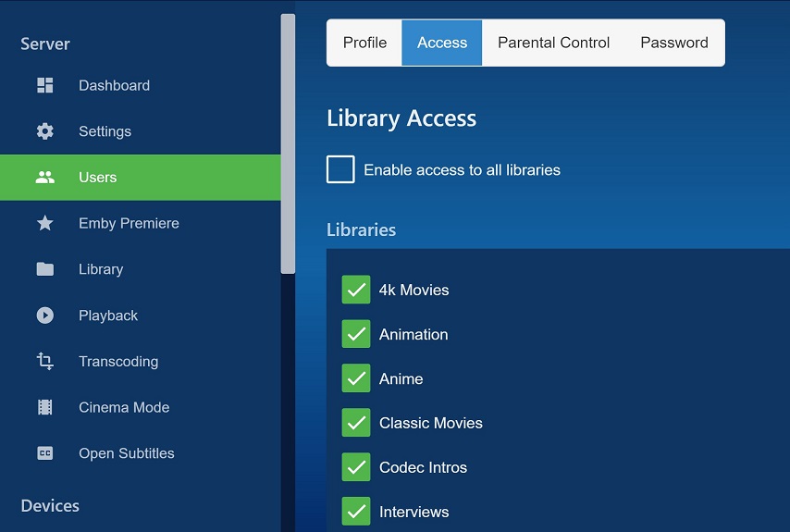The height and width of the screenshot is (532, 790).
Task: Click the Settings gear icon
Action: point(44,131)
